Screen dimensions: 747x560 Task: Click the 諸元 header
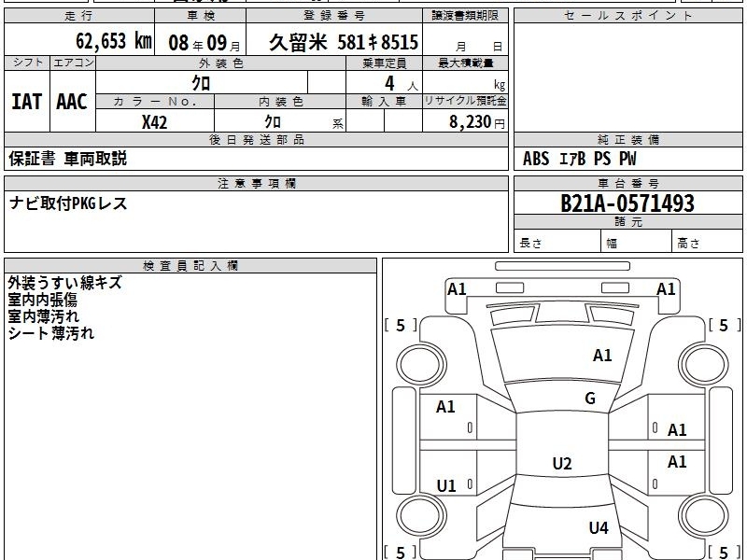[627, 222]
